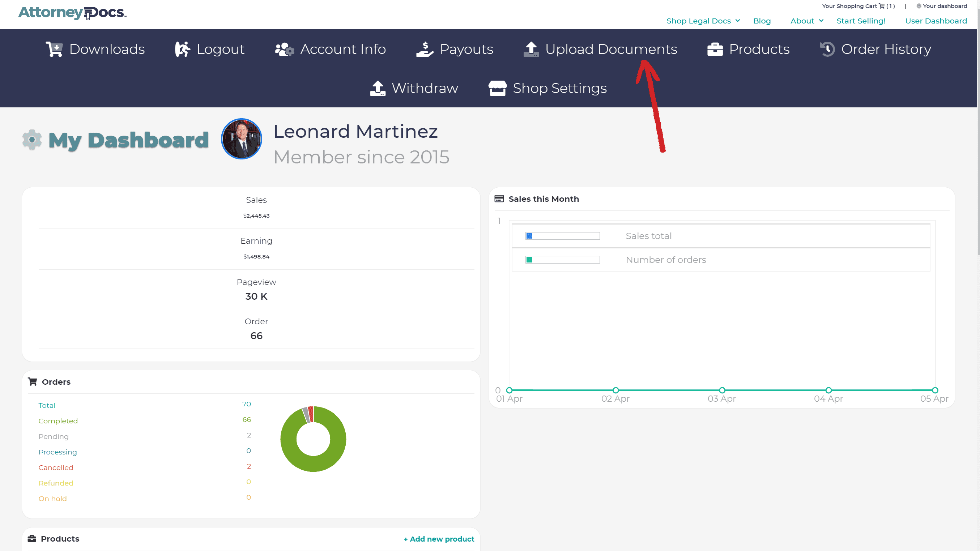Click the Start Selling! link
Image resolution: width=980 pixels, height=551 pixels.
pos(861,21)
